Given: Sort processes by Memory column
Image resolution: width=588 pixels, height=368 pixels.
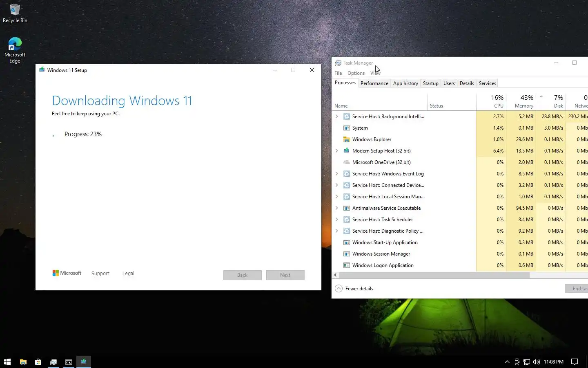Looking at the screenshot, I should point(521,101).
